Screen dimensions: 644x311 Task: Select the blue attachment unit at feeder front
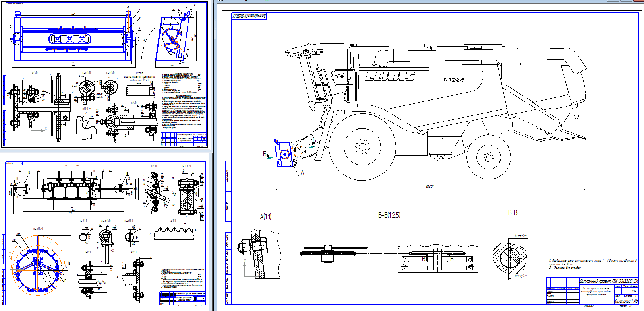pyautogui.click(x=284, y=152)
